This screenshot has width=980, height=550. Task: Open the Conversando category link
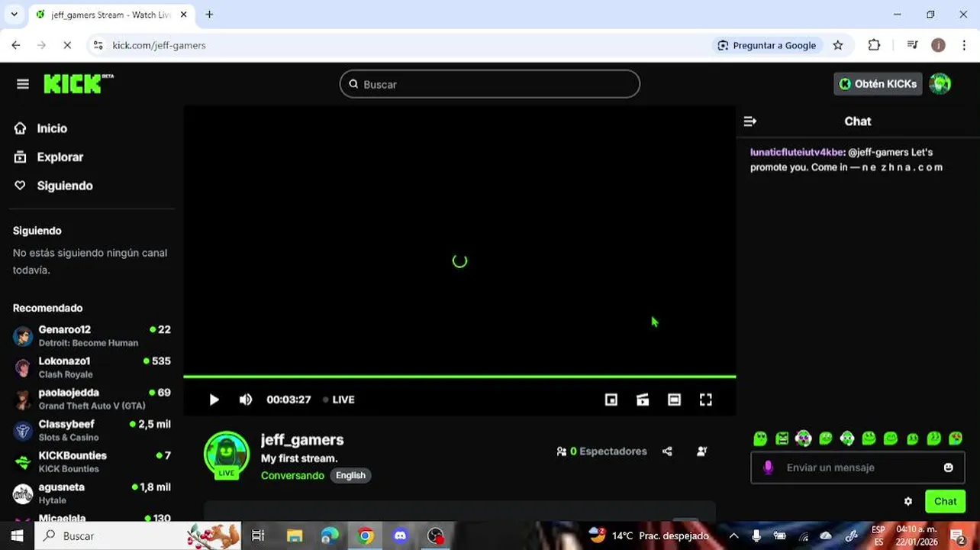(x=292, y=475)
